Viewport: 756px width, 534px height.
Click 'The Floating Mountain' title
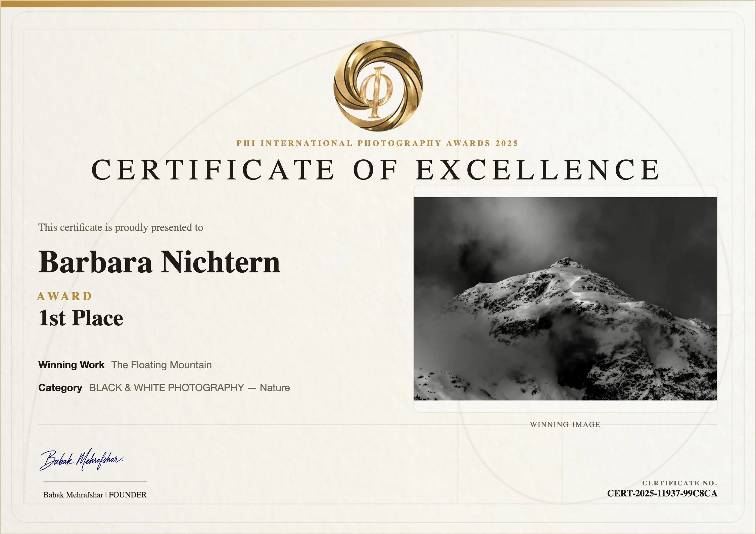161,365
